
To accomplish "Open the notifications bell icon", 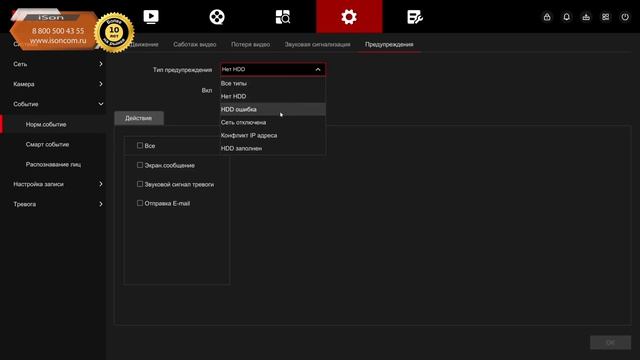I will (x=567, y=17).
